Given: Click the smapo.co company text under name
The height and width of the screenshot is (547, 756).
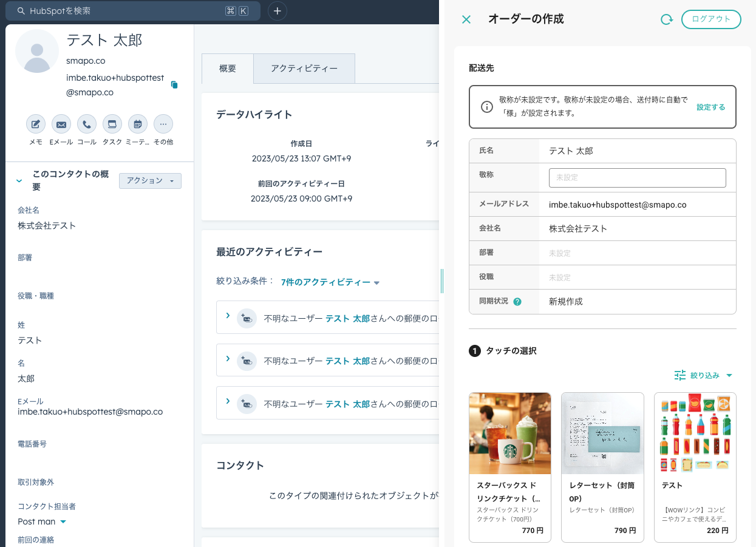Looking at the screenshot, I should (x=86, y=61).
